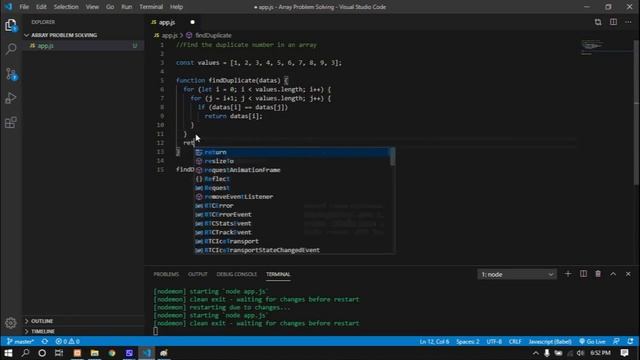Screen dimensions: 640x360
Task: Kill terminal with trash icon
Action: [598, 274]
